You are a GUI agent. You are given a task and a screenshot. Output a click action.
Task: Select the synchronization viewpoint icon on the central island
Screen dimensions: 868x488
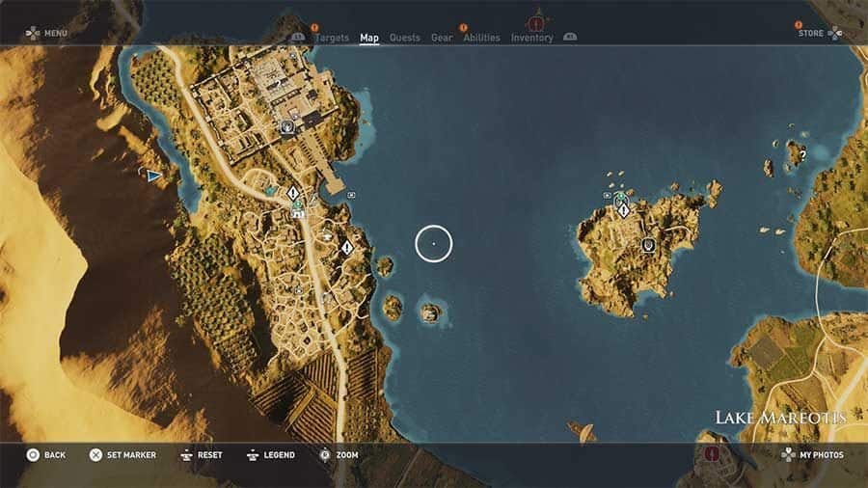[x=648, y=244]
